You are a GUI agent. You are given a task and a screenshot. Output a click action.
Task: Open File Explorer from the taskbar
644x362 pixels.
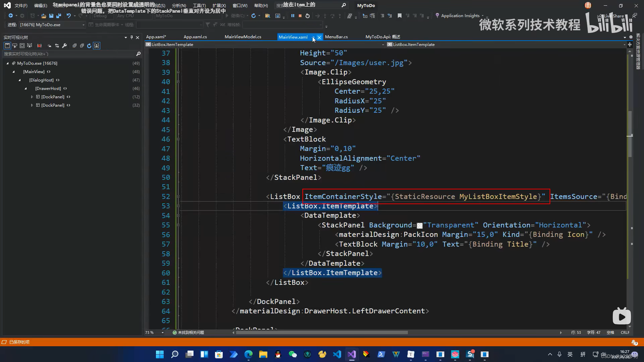click(x=263, y=354)
